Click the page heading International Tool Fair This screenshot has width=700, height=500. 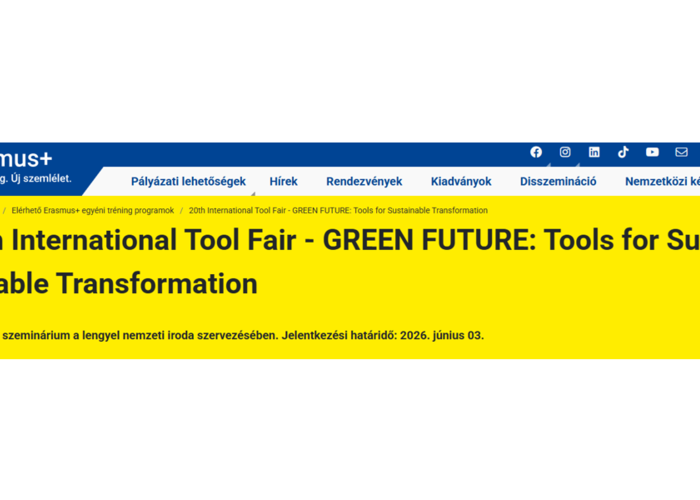tap(350, 240)
